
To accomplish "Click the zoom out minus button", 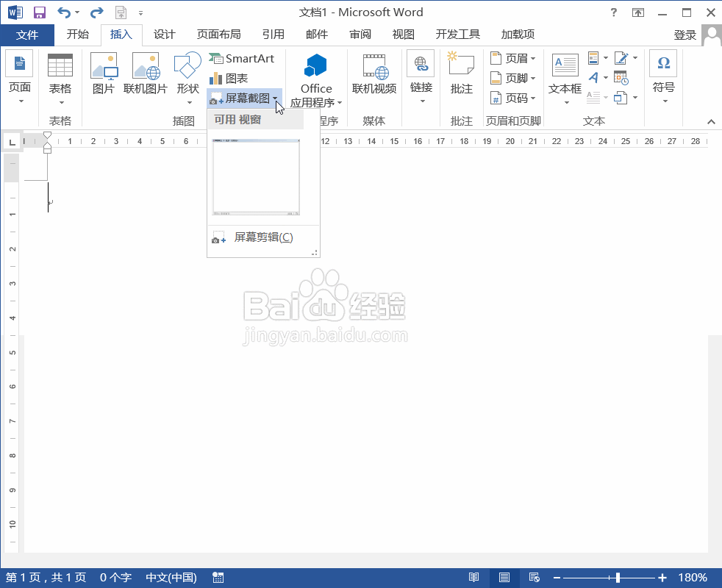I will coord(557,578).
